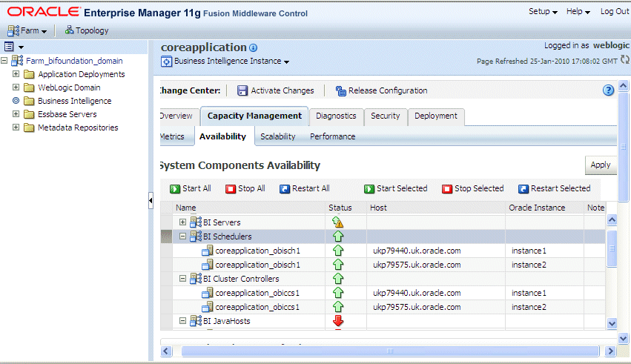Click BI JavaHosts component group icon
The image size is (631, 364).
coord(196,320)
